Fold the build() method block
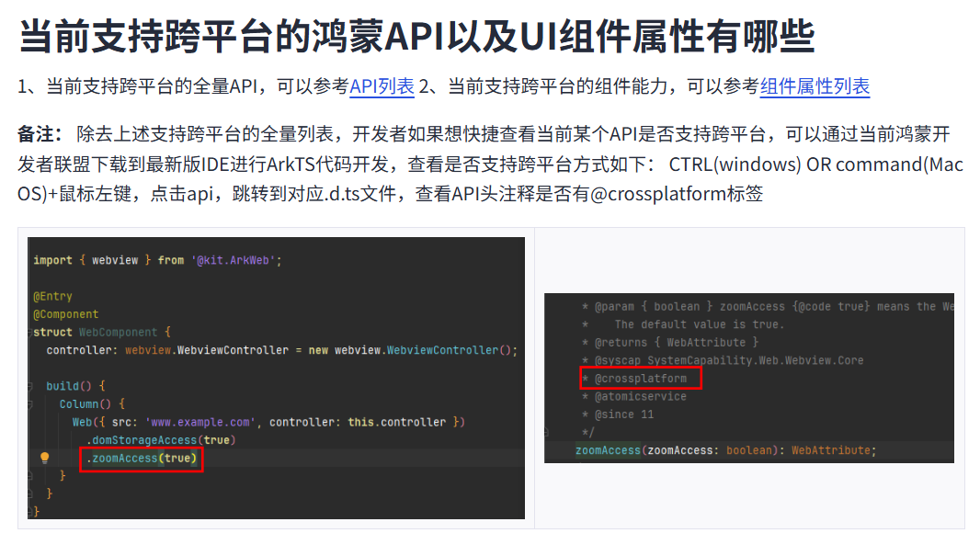This screenshot has width=980, height=556. [x=30, y=386]
